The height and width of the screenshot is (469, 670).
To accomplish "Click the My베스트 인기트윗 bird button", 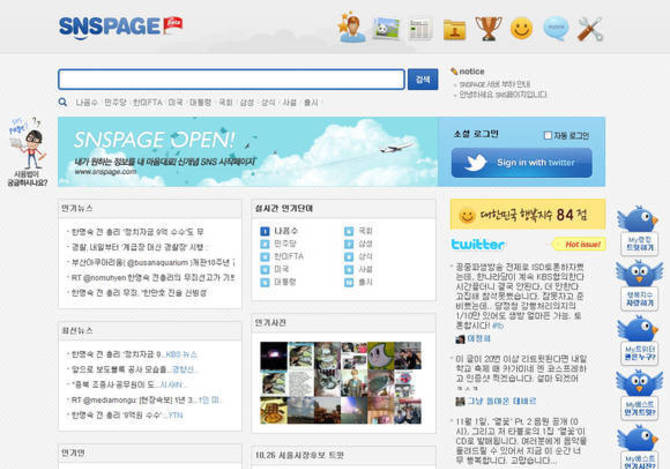I will click(x=639, y=395).
